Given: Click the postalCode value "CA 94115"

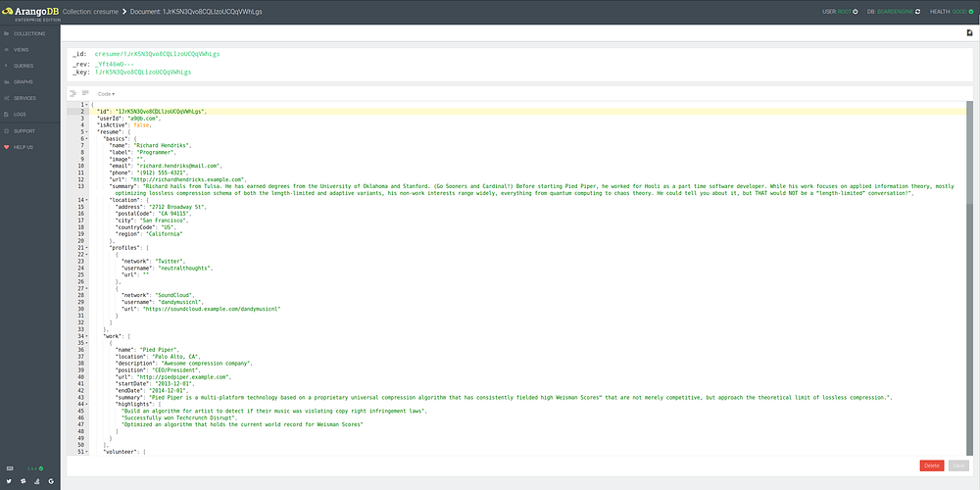Looking at the screenshot, I should (x=173, y=214).
